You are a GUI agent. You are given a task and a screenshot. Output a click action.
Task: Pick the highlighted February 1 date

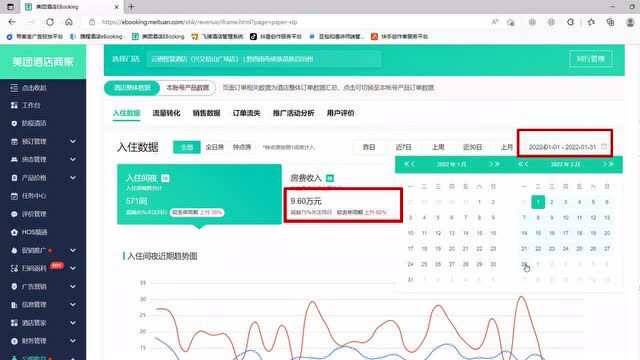point(538,202)
